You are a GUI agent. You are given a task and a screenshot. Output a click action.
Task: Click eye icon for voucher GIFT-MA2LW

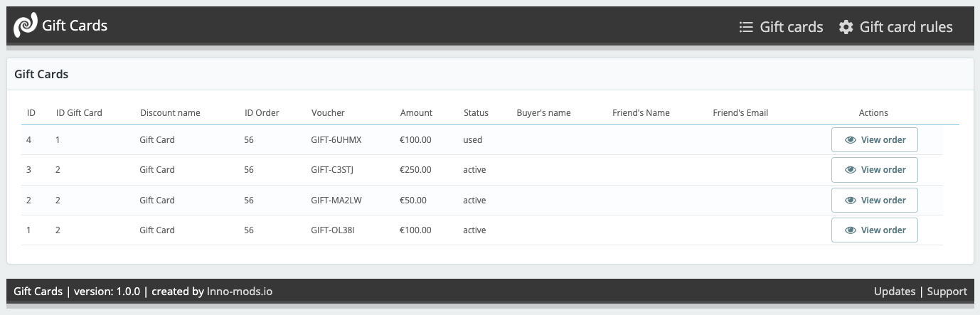click(850, 201)
